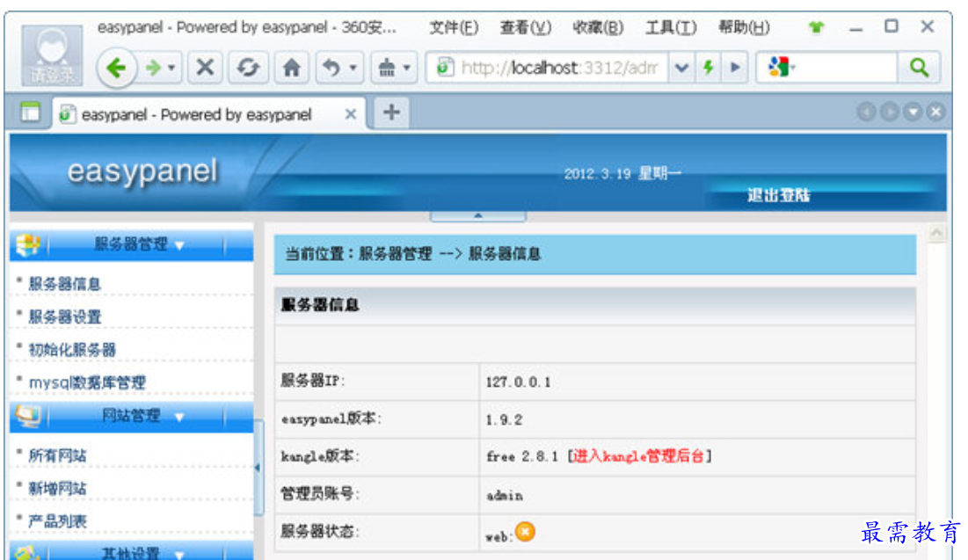
Task: Click tab scroll left round button
Action: tap(866, 112)
